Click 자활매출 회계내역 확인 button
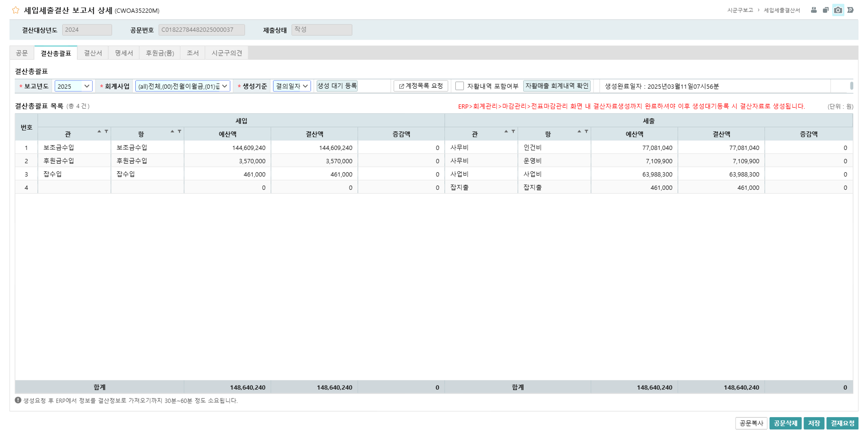Viewport: 868px width, 439px height. pos(557,86)
